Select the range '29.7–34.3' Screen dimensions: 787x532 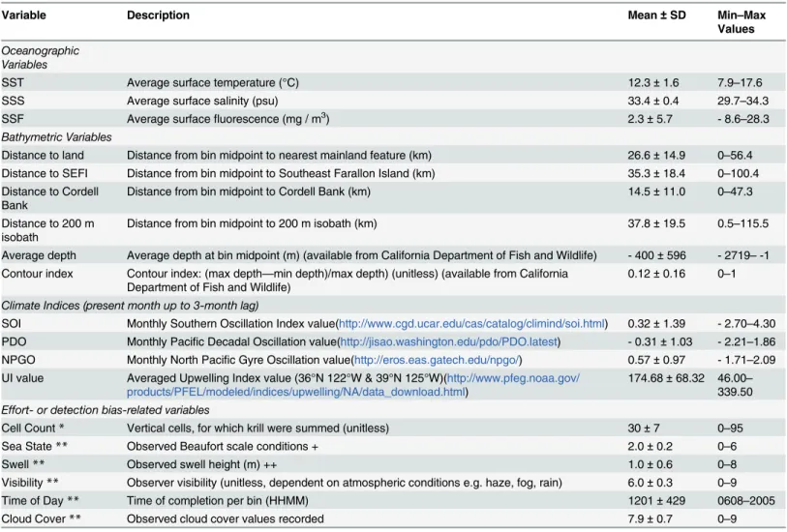pos(742,101)
